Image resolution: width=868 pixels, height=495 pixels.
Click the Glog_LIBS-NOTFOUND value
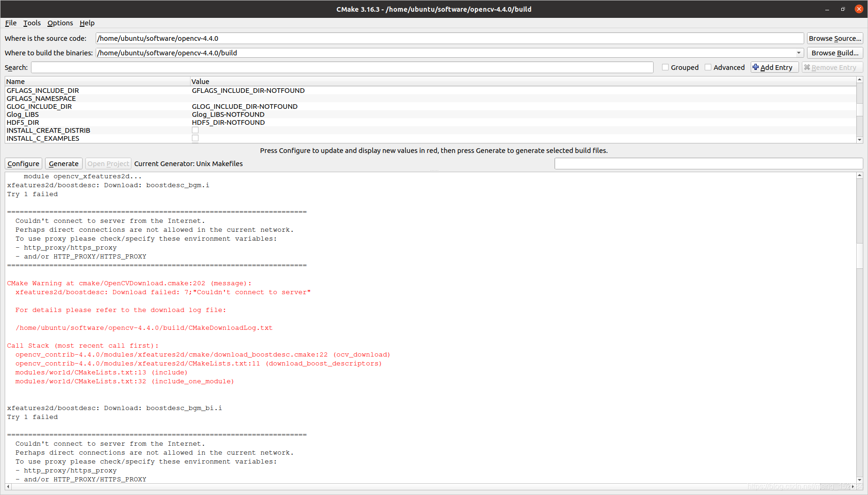point(228,114)
